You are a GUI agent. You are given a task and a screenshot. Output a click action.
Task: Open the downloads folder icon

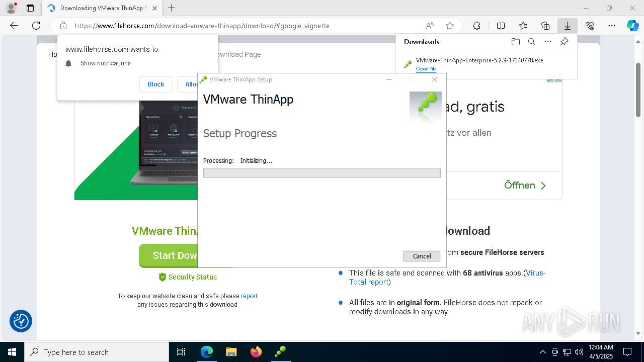click(x=515, y=42)
